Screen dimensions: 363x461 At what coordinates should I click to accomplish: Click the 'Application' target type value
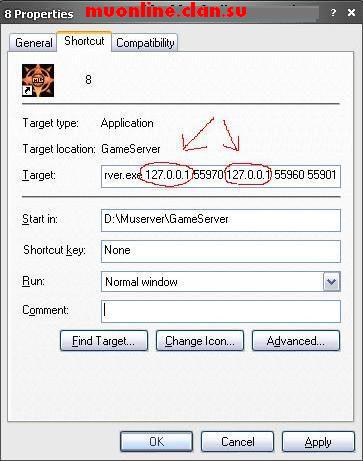tap(127, 123)
